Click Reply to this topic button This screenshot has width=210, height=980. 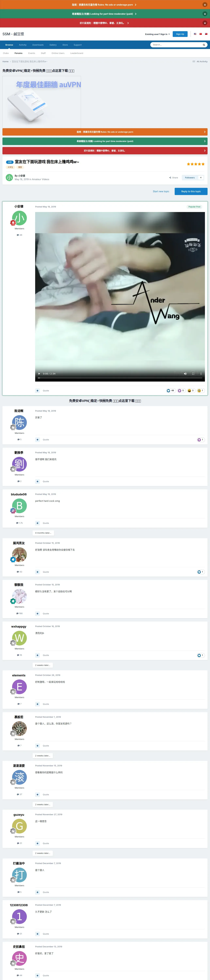(191, 191)
